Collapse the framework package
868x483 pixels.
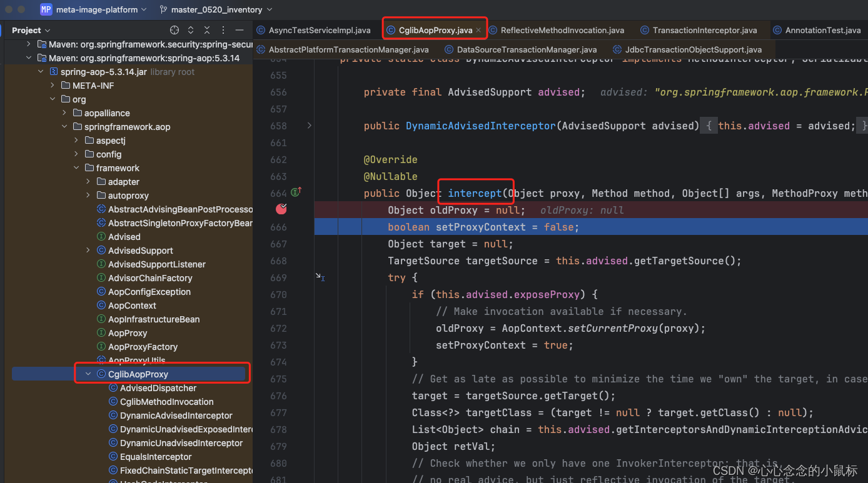tap(77, 168)
